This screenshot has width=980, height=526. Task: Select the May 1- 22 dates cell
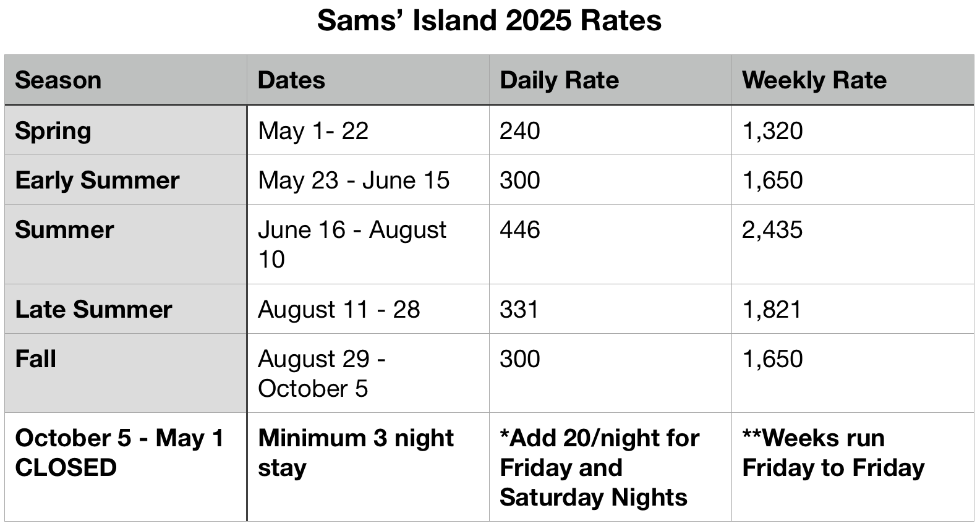pos(368,130)
